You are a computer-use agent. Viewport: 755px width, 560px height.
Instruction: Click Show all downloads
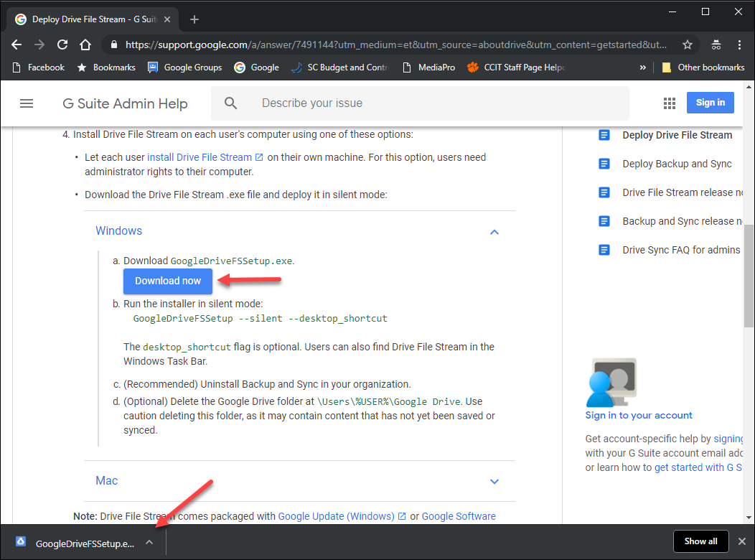(x=700, y=542)
